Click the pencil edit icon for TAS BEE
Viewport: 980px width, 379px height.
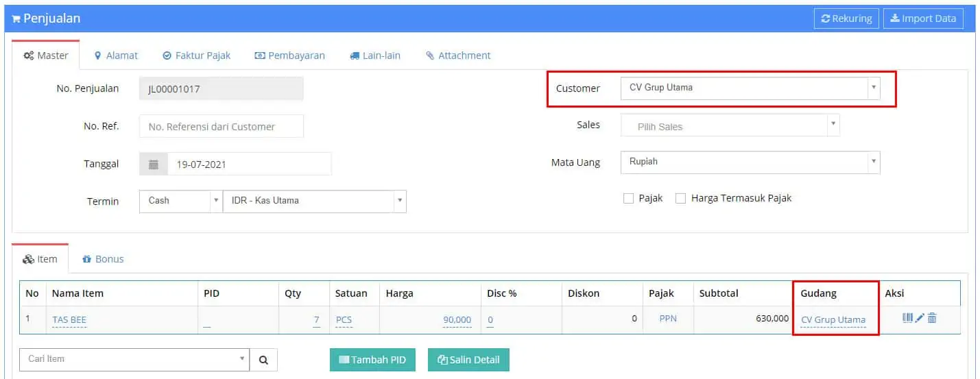[x=920, y=318]
